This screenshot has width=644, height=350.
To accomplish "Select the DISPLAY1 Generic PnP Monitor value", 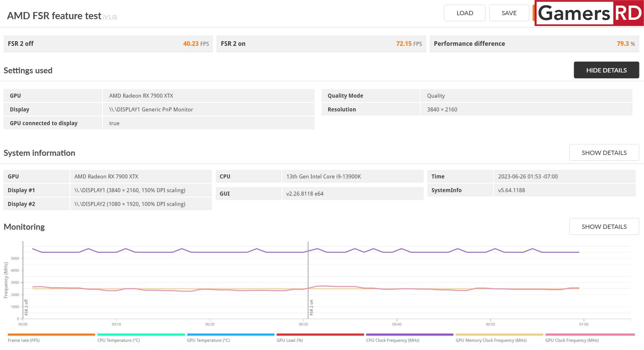I will coord(151,109).
